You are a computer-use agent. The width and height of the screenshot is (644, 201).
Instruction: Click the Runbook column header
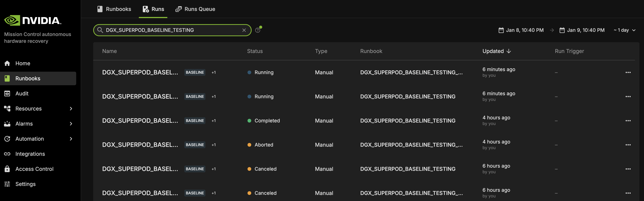(371, 51)
